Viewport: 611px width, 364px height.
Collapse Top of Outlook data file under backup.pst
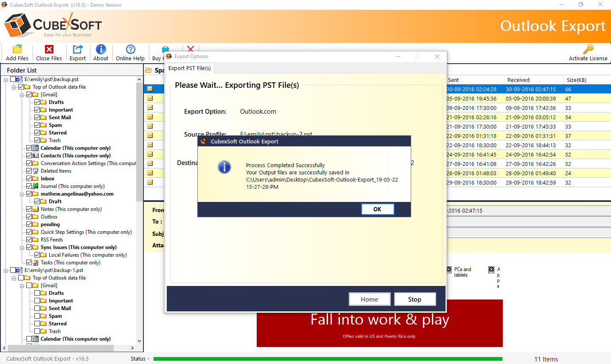click(14, 87)
